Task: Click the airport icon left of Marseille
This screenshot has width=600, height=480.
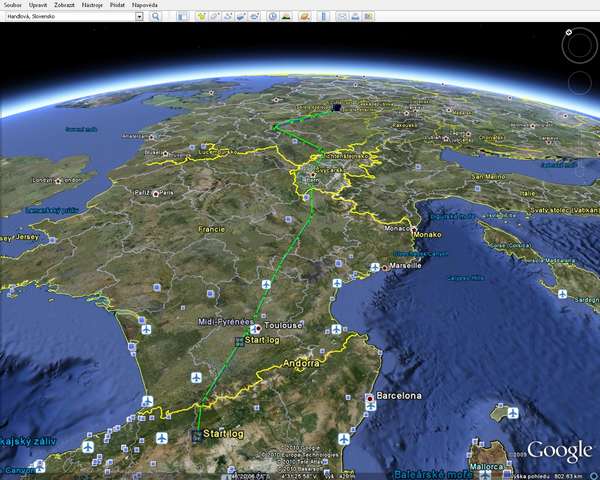Action: click(x=375, y=267)
